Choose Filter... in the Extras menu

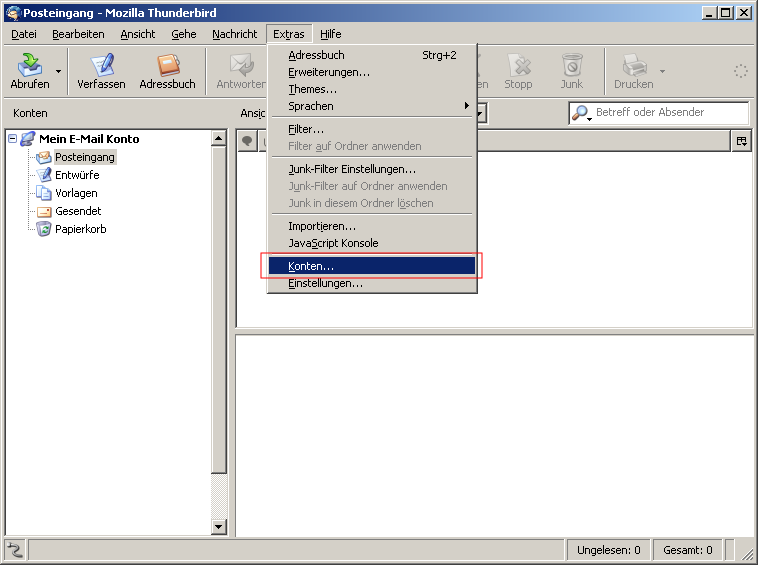click(372, 129)
